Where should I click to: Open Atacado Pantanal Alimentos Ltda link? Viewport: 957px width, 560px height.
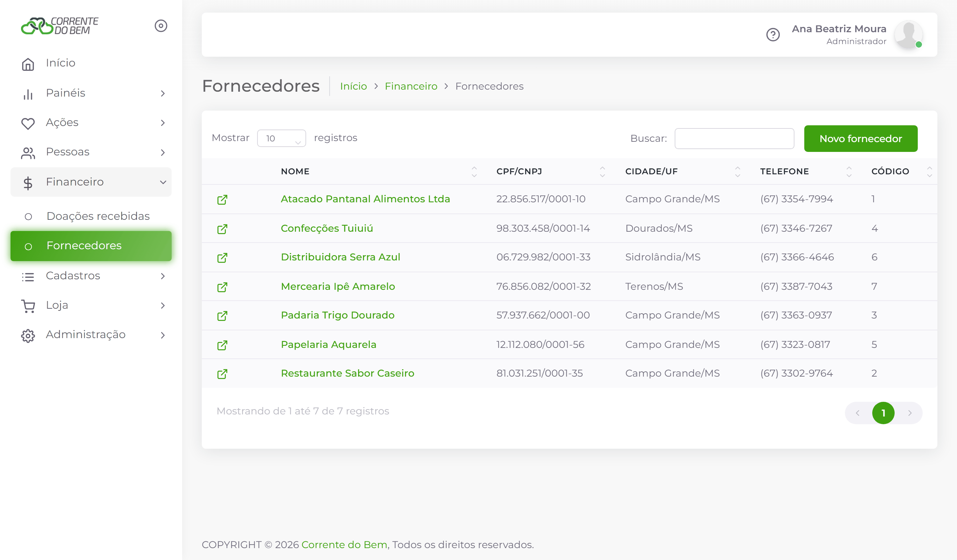[x=365, y=199]
